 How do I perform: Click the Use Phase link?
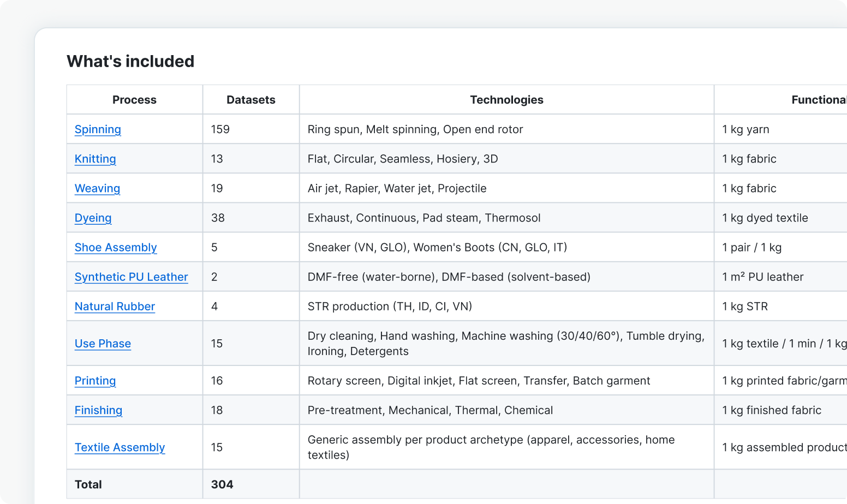(103, 343)
